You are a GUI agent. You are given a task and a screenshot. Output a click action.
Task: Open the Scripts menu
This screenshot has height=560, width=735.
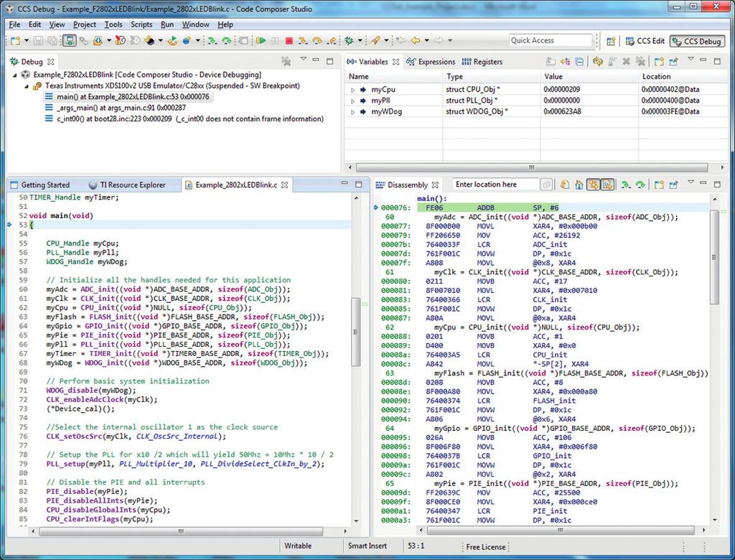[141, 24]
